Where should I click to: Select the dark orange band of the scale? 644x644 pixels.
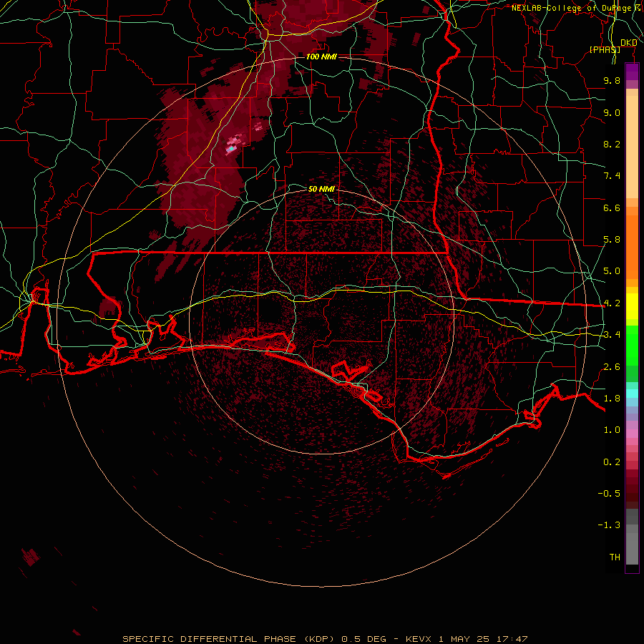[632, 247]
